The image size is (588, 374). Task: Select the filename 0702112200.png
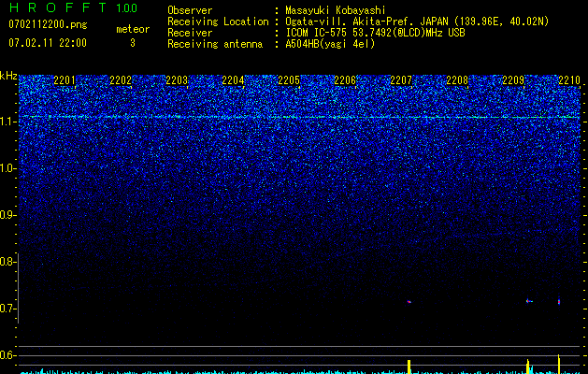pos(48,25)
